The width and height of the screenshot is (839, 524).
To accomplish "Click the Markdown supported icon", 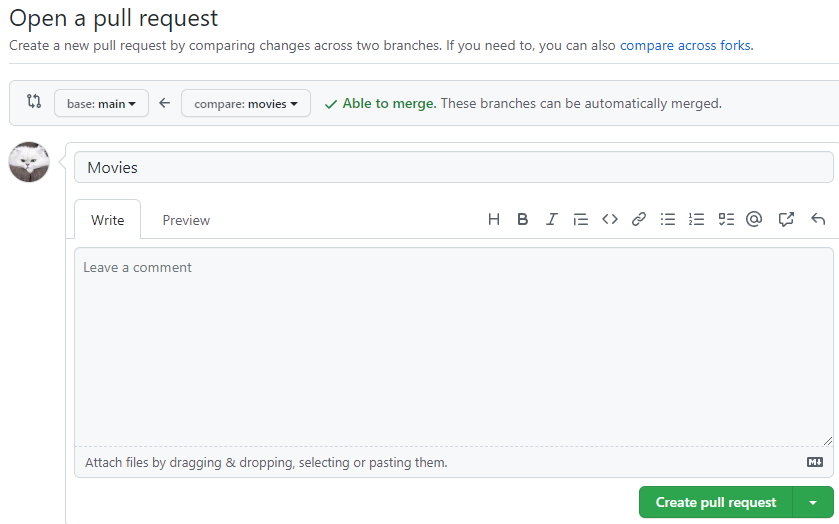I will 815,462.
